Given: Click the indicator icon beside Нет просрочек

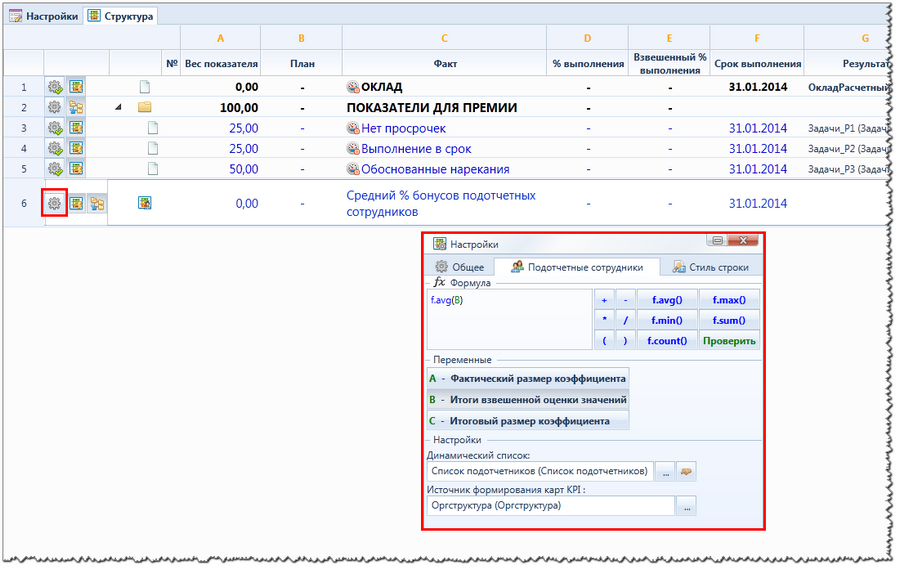Looking at the screenshot, I should [353, 128].
